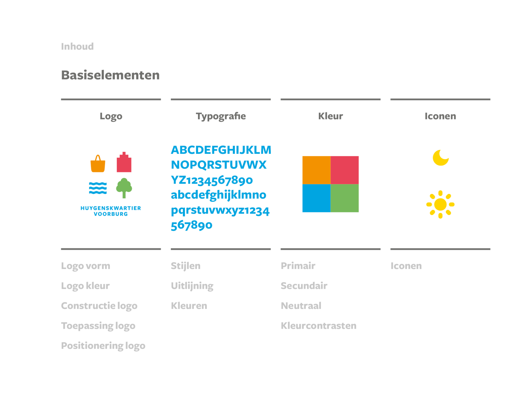
Task: Navigate to Positionering logo
Action: coord(103,346)
